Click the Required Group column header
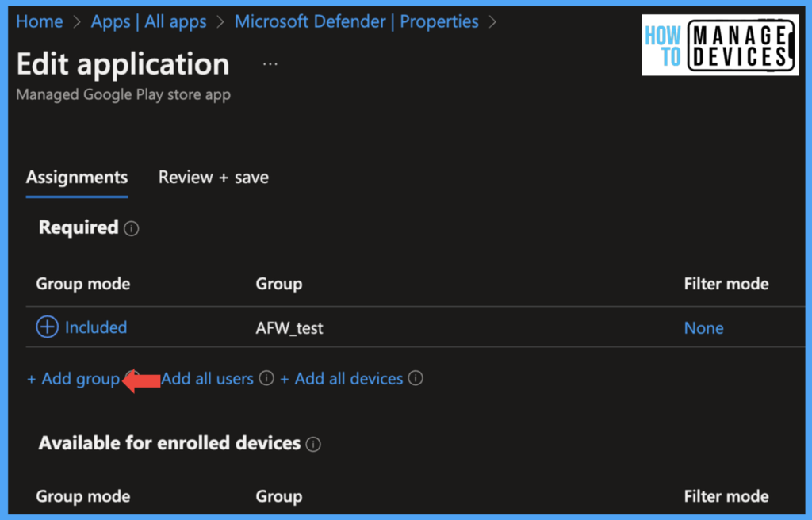The width and height of the screenshot is (812, 520). [x=279, y=284]
